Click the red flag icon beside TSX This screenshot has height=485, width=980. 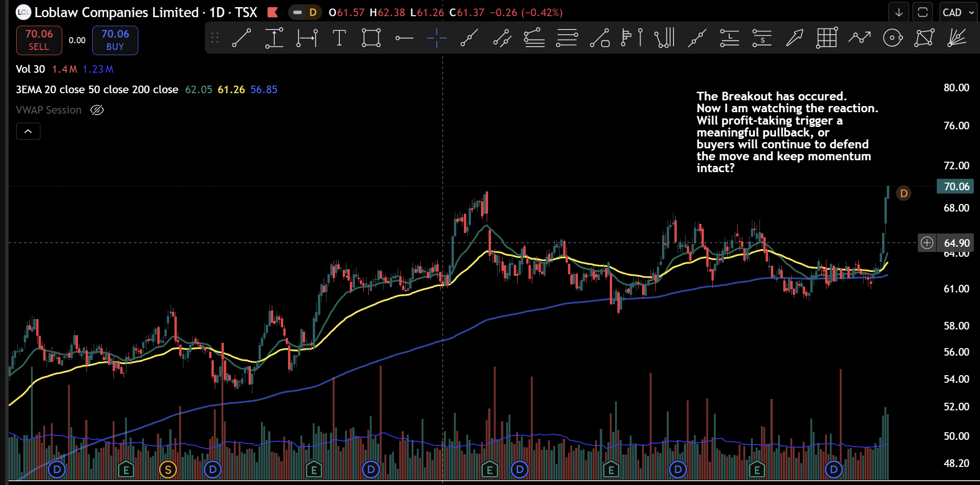(273, 12)
